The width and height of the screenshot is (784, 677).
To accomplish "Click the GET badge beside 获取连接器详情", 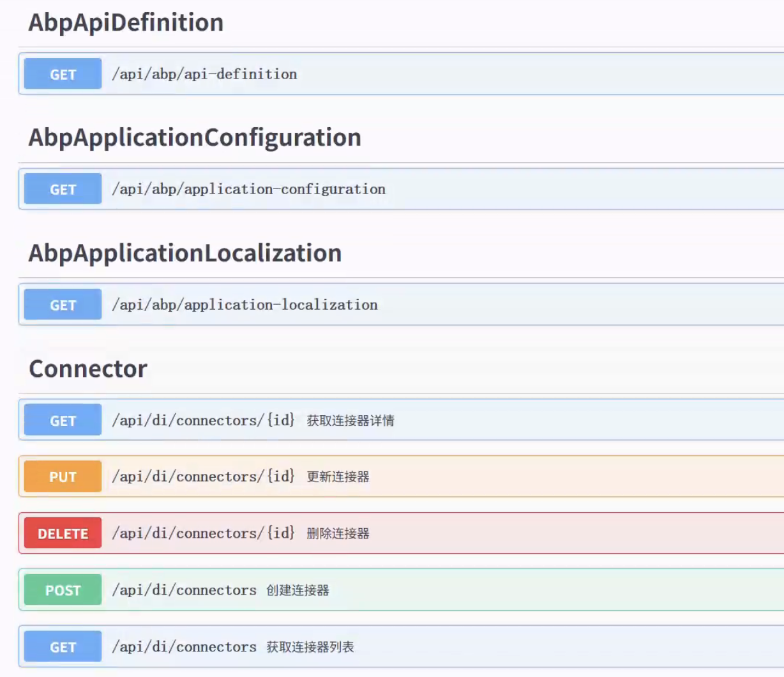I will 63,420.
